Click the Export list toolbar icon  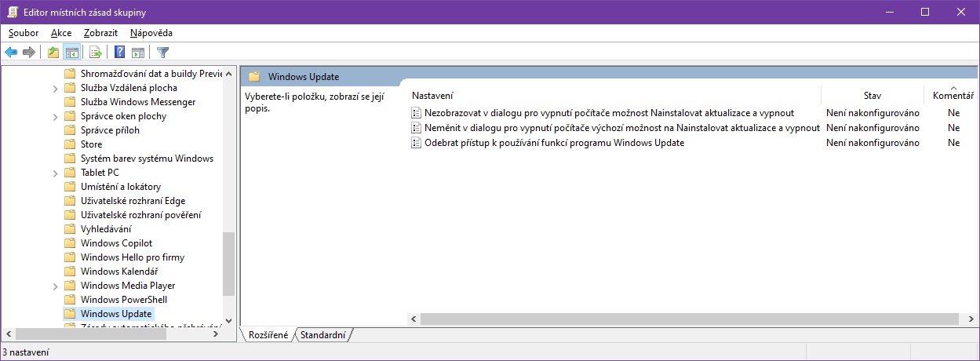point(96,53)
